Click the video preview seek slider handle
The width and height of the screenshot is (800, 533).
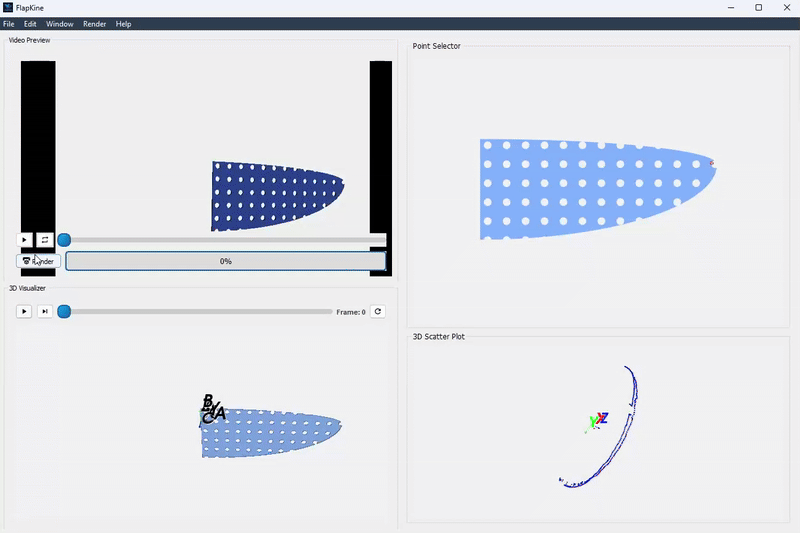pyautogui.click(x=64, y=240)
